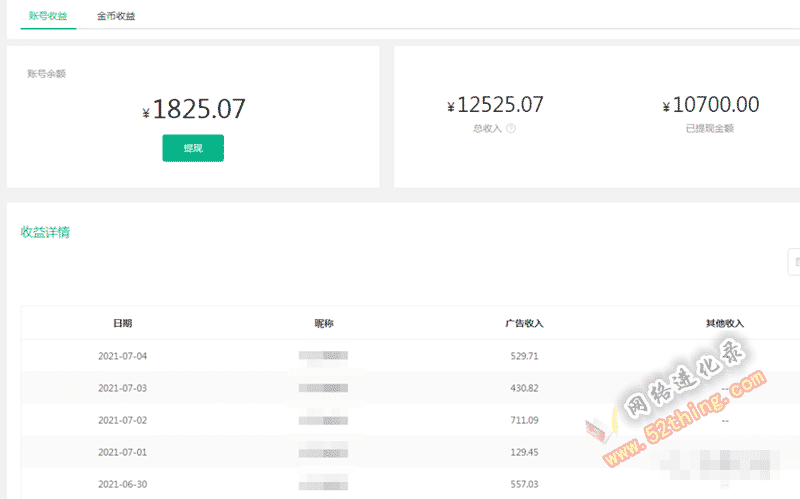The height and width of the screenshot is (499, 800).
Task: Switch to the 账号收益 tab
Action: 48,16
